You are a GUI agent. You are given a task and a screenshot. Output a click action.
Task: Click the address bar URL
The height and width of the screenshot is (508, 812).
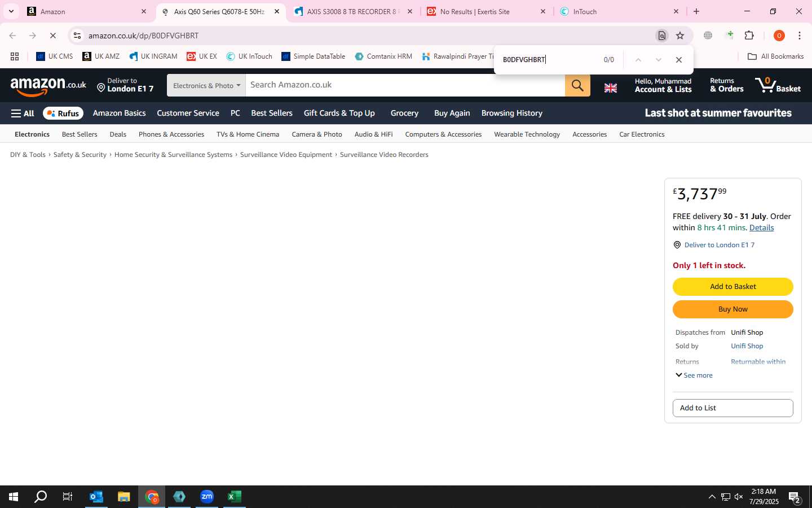point(143,36)
